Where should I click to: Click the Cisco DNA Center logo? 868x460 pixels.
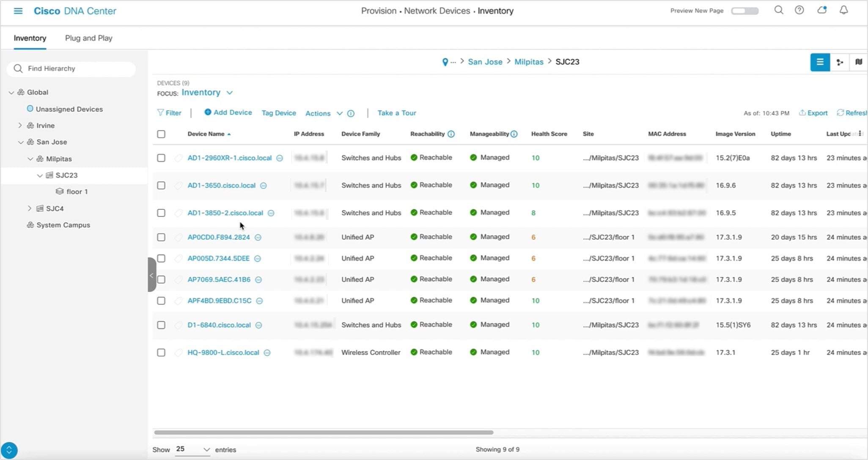[x=75, y=11]
